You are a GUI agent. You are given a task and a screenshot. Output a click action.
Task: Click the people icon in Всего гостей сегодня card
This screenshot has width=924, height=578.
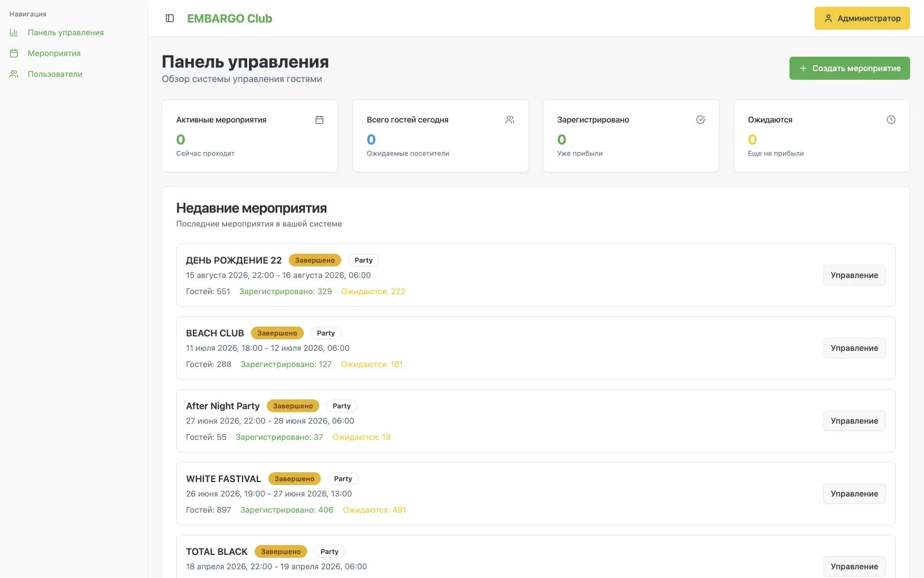(510, 120)
